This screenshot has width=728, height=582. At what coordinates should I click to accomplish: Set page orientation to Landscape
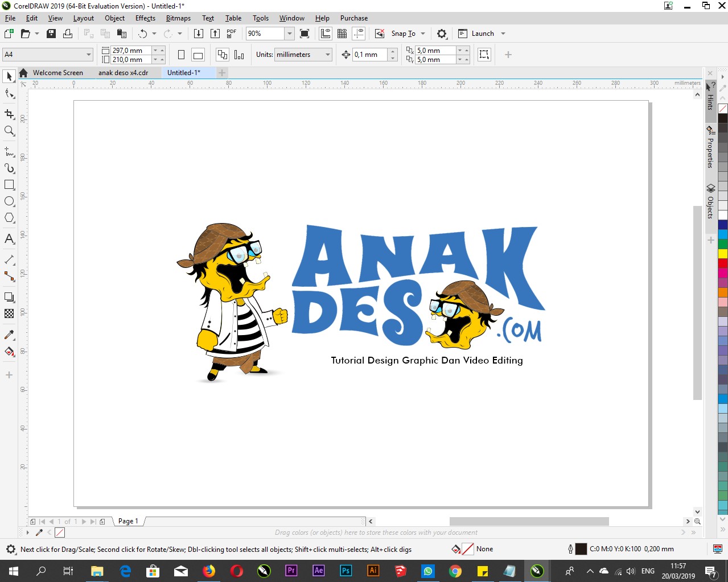pos(198,55)
